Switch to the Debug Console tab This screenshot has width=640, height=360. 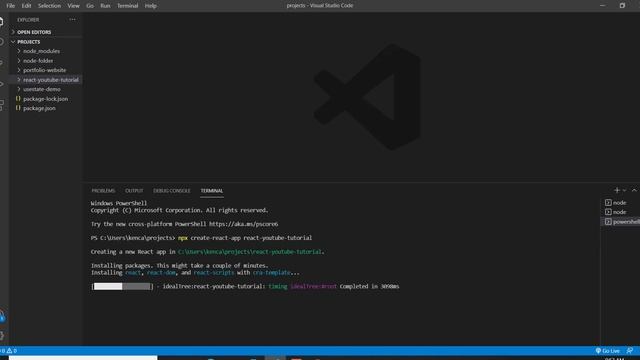(x=171, y=191)
